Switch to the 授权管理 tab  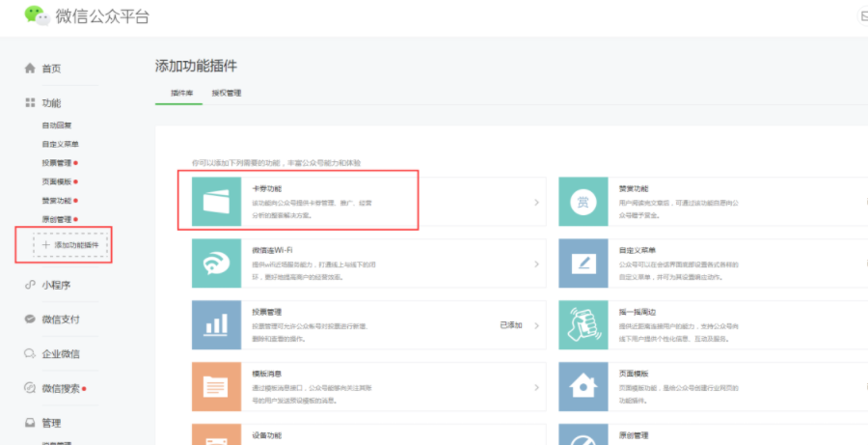(227, 93)
